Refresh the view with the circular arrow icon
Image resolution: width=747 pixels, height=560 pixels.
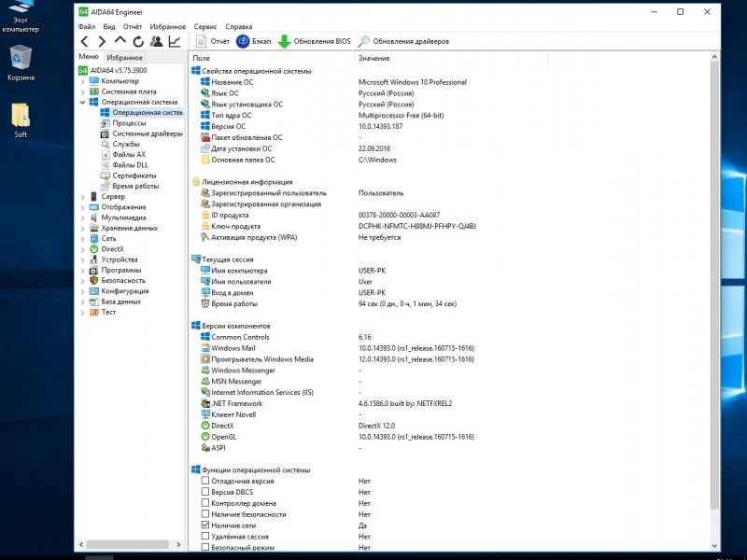pyautogui.click(x=138, y=41)
